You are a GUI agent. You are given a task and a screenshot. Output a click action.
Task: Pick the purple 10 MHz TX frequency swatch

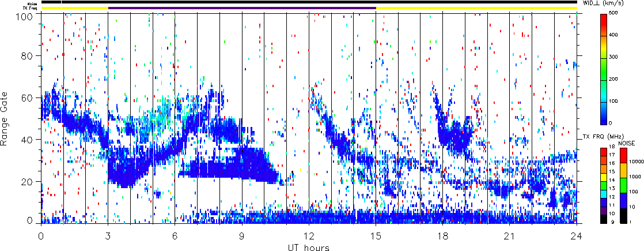pos(604,211)
